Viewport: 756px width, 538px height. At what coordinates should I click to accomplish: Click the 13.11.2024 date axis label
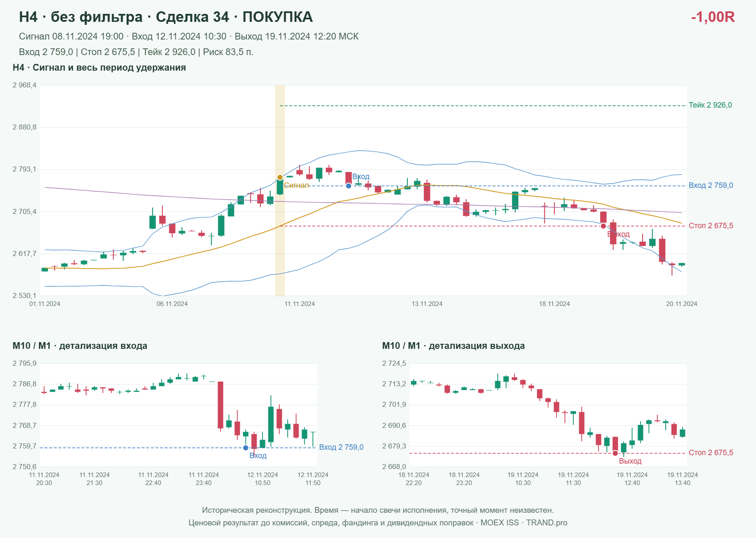pos(427,304)
